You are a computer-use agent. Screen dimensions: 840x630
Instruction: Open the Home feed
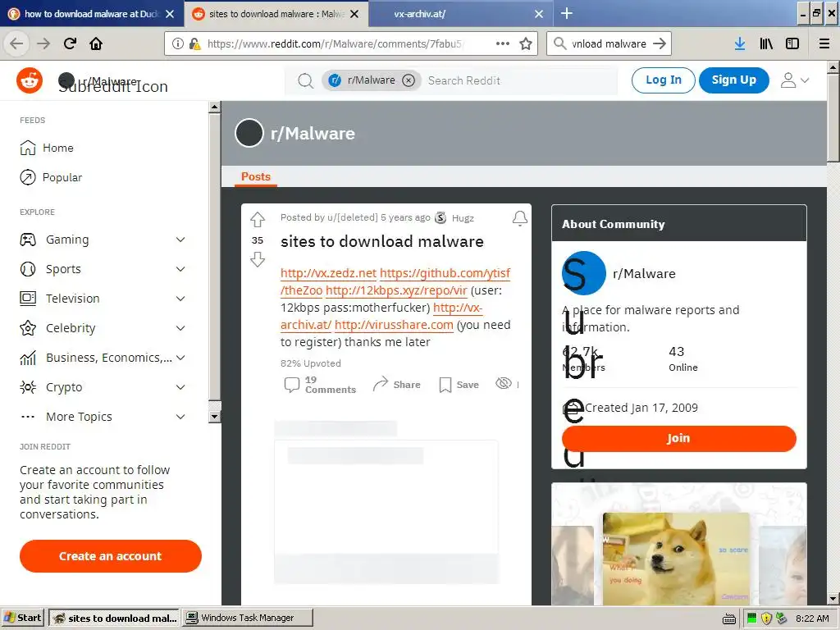click(x=47, y=148)
